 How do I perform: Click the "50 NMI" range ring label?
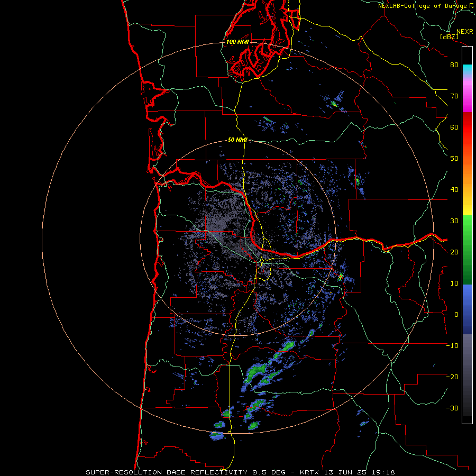(x=237, y=140)
